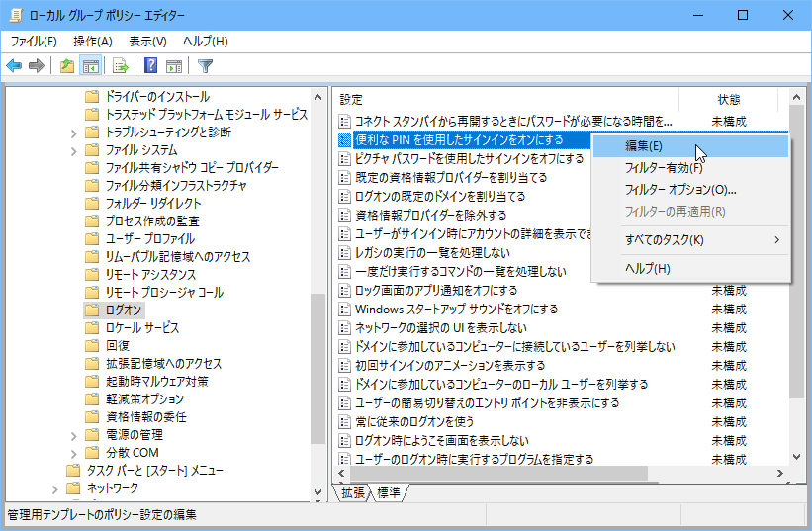Click the 回復 folder icon
Viewport: 812px width, 531px height.
(x=92, y=345)
